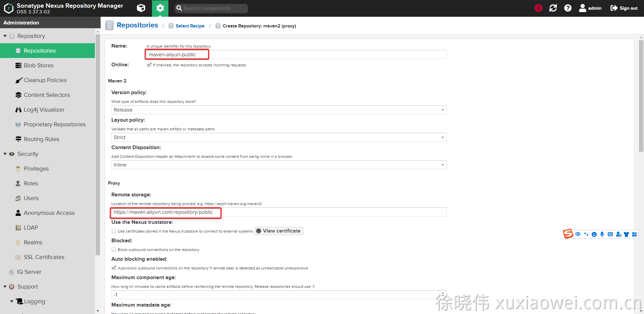Open the Browse cube icon in header
Screen dimensions: 644x314
click(141, 8)
